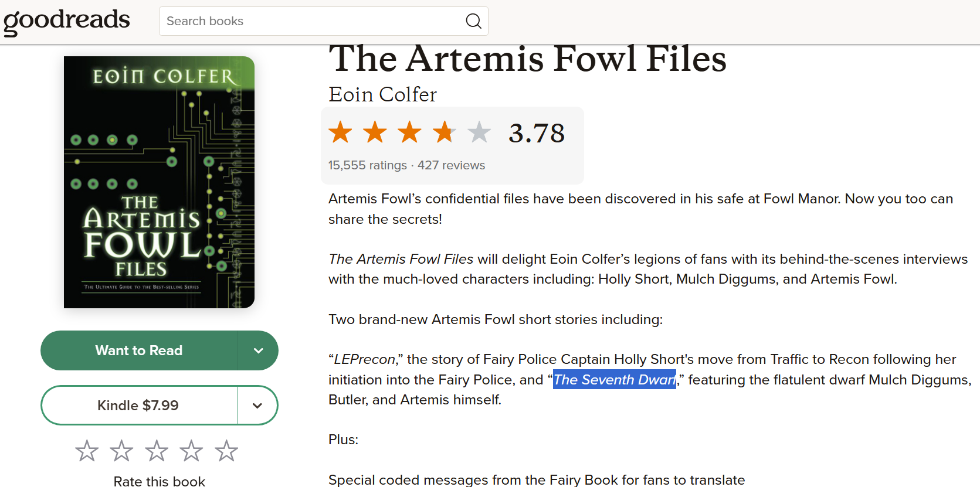Click the book title The Artemis Fowl Files

click(x=527, y=59)
